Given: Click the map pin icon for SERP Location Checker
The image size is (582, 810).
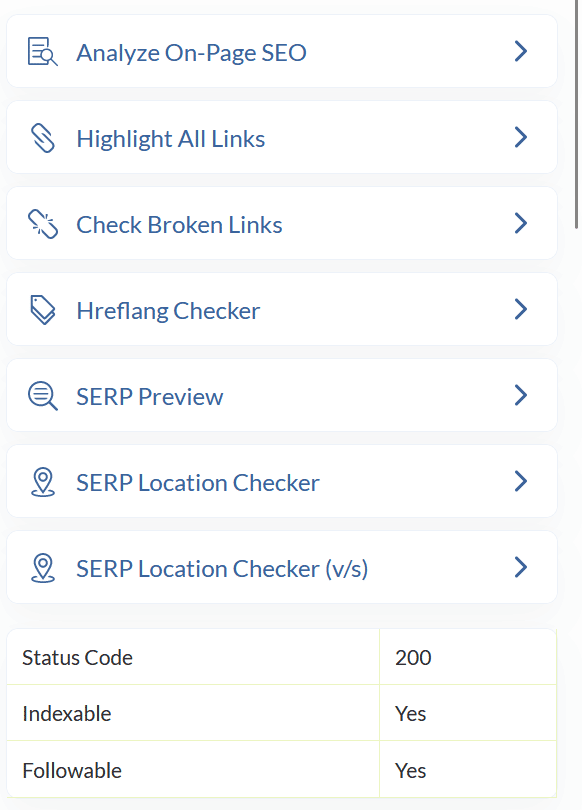Looking at the screenshot, I should click(42, 482).
